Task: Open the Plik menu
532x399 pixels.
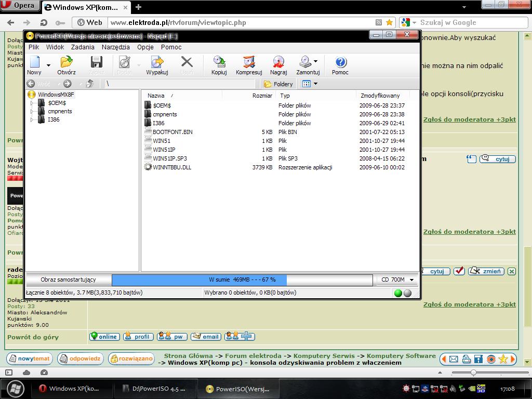Action: tap(34, 47)
